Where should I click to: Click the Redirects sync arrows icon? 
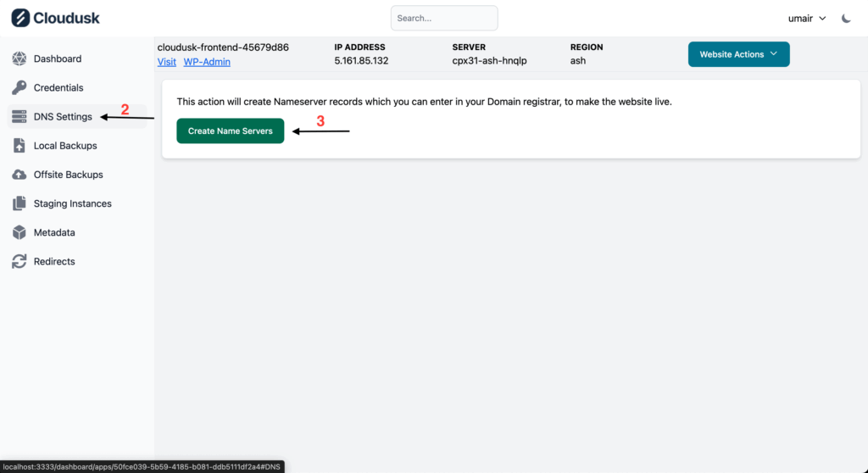point(19,262)
